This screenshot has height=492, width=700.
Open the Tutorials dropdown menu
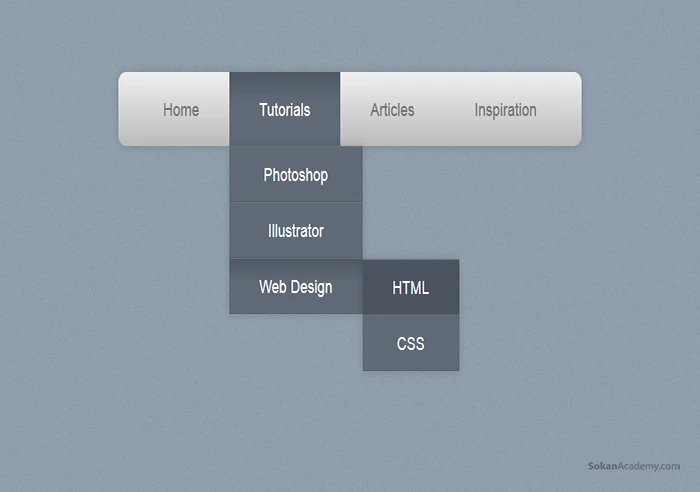[285, 110]
